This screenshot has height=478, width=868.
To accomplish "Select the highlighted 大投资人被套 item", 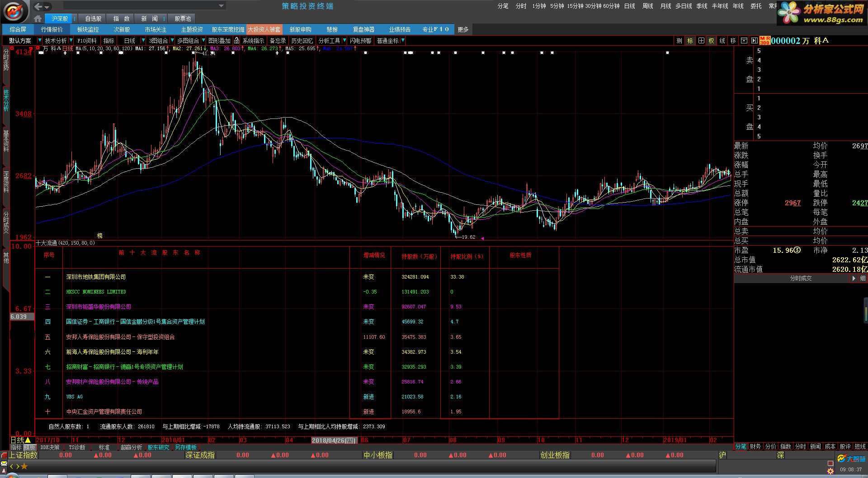I will tap(264, 29).
